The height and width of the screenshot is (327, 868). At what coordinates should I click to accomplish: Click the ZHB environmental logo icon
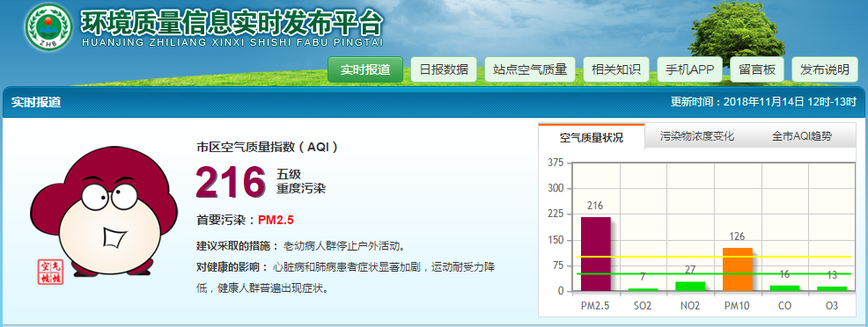click(48, 26)
